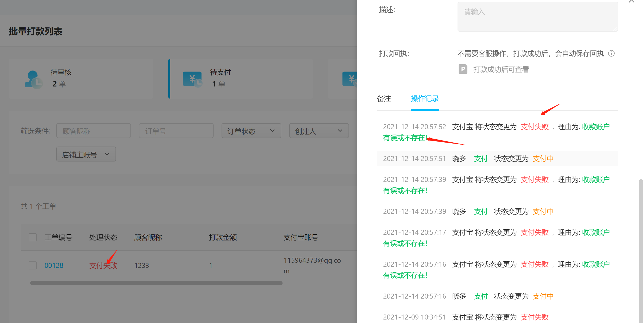Click the 待支付 1 单 card

tap(241, 79)
